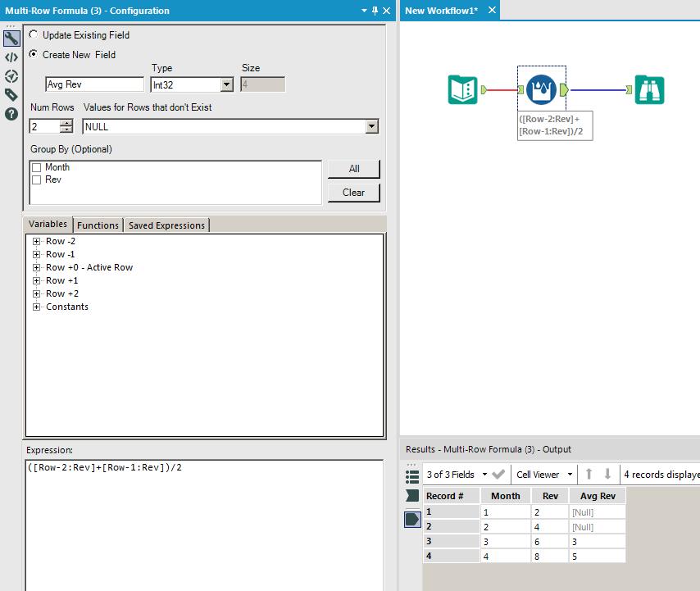
Task: Click the All group by button
Action: tap(354, 169)
